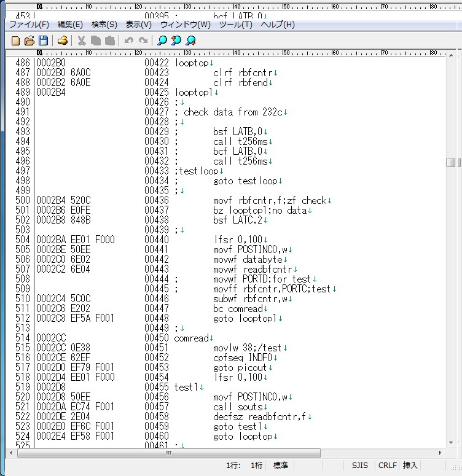
Task: Click the 'goto testloop' comment line
Action: coord(245,181)
